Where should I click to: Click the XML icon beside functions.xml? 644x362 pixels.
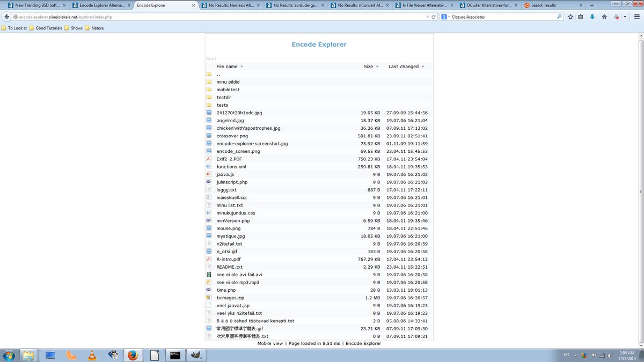(209, 166)
